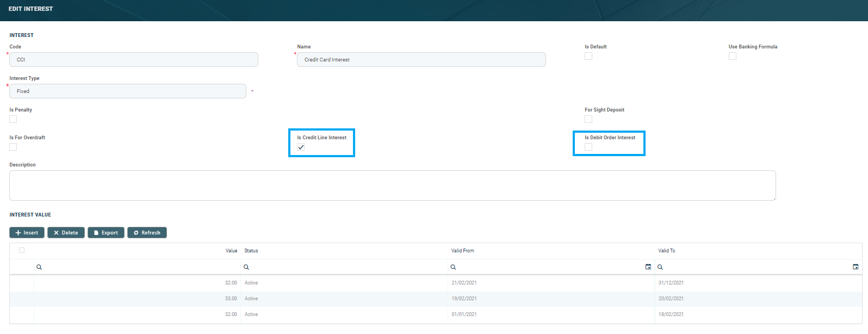Export the interest values list
The image size is (868, 334).
[x=106, y=233]
